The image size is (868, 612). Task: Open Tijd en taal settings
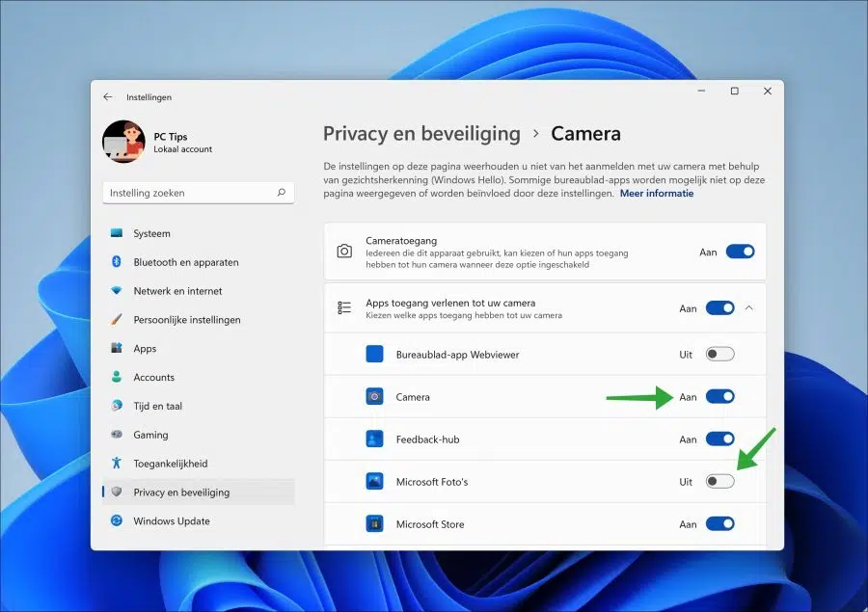pyautogui.click(x=198, y=406)
